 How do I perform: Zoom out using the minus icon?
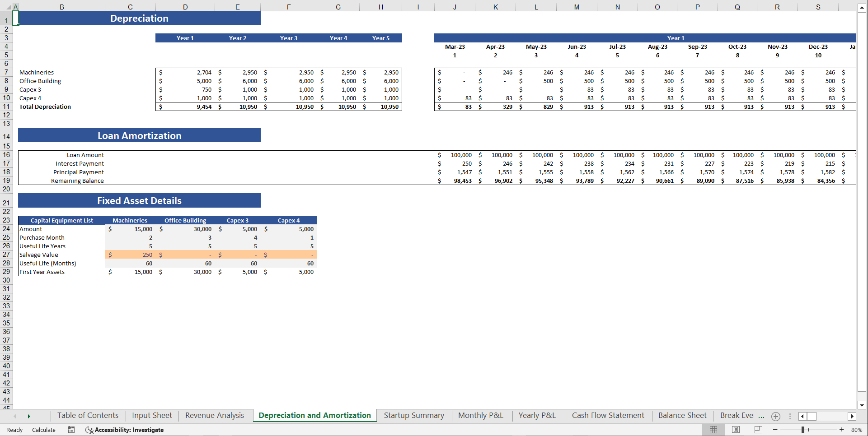coord(775,430)
